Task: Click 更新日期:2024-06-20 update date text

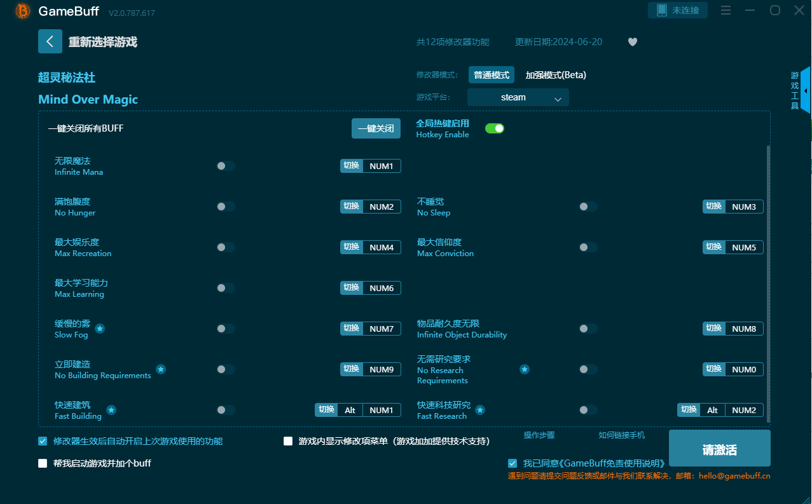Action: (x=558, y=42)
